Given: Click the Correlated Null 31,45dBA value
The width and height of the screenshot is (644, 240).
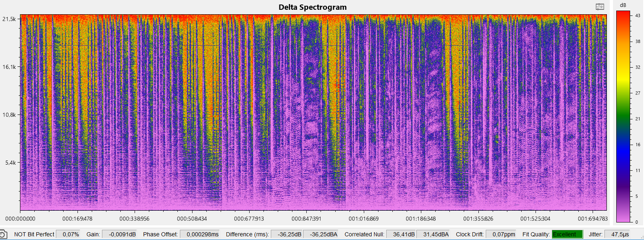Looking at the screenshot, I should pyautogui.click(x=434, y=234).
